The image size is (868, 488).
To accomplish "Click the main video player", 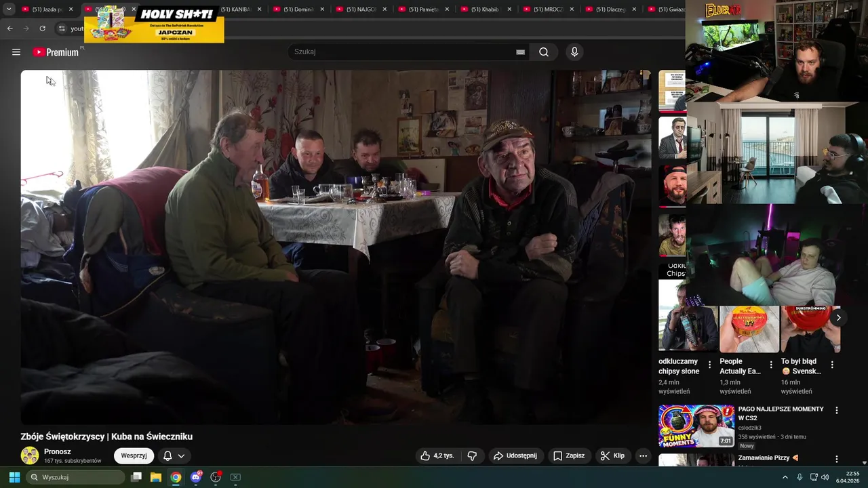I will [336, 247].
